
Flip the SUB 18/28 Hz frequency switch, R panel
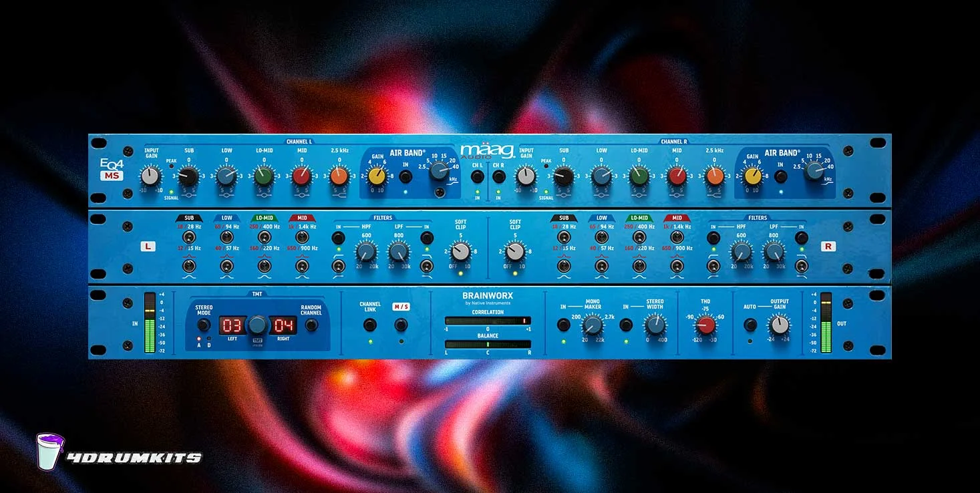coord(564,238)
